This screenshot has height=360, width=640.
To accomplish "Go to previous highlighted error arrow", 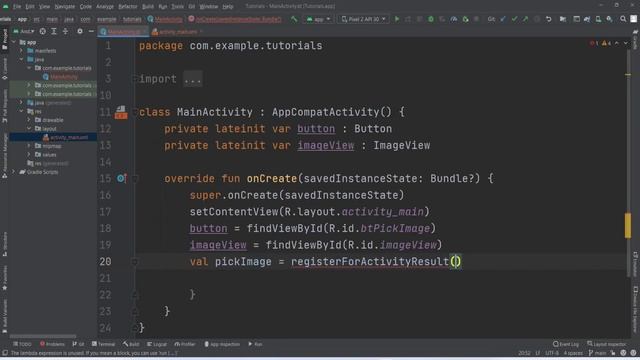I will click(617, 43).
